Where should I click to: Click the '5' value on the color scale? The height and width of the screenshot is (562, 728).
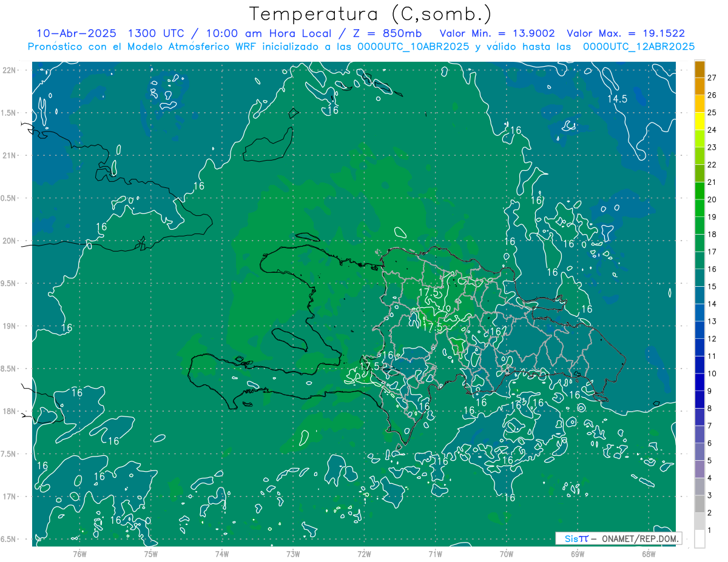(x=710, y=461)
